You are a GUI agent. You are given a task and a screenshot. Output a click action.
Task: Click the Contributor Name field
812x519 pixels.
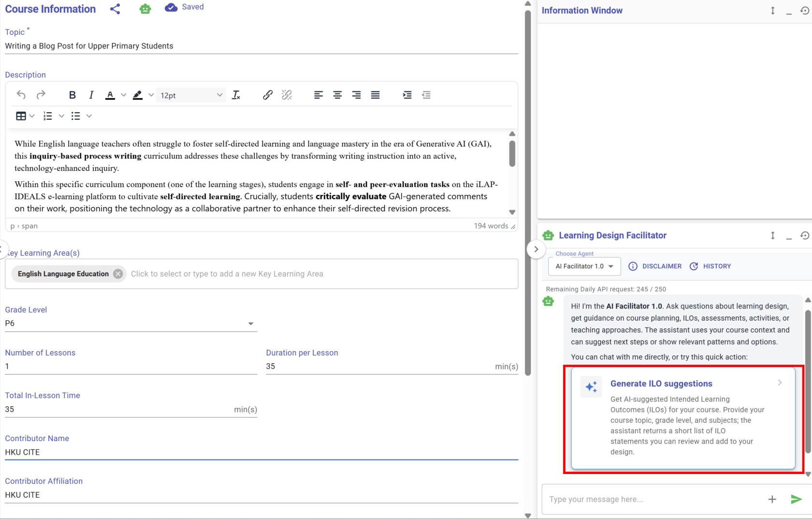tap(261, 452)
